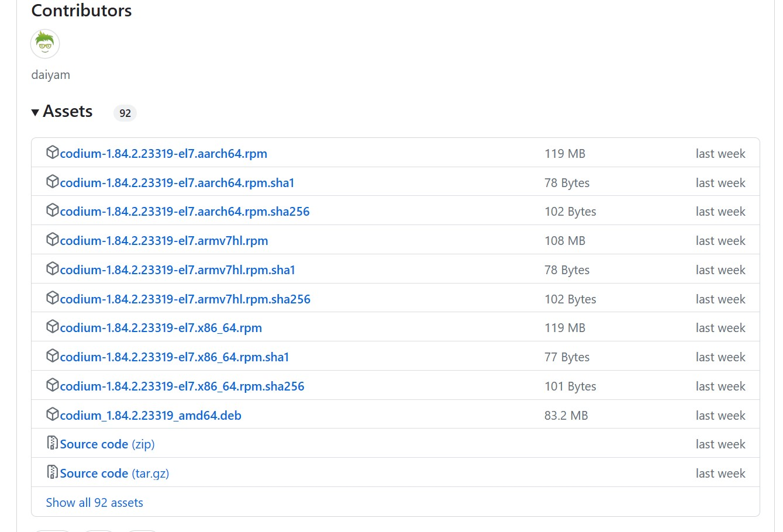Click package icon for el7.armv7hl.rpm.sha256
Image resolution: width=783 pixels, height=532 pixels.
point(52,298)
